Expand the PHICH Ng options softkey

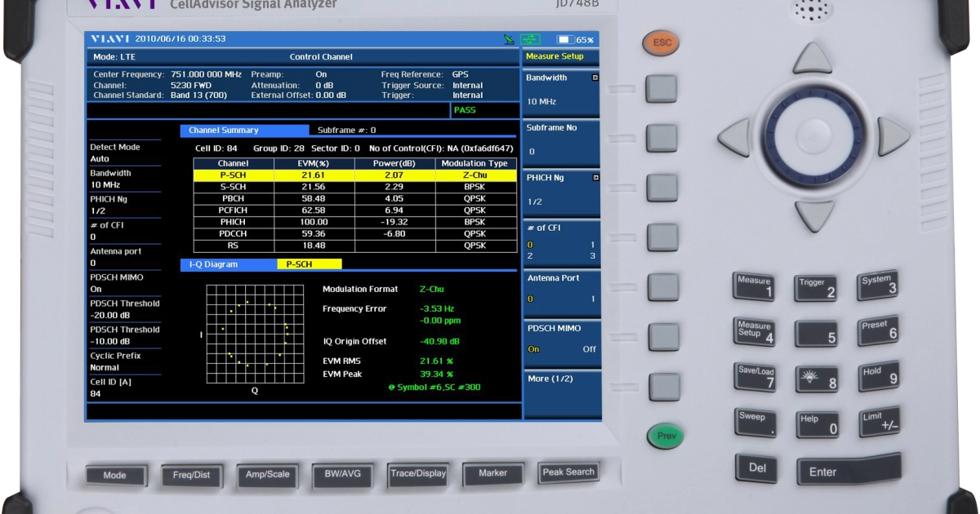click(561, 189)
